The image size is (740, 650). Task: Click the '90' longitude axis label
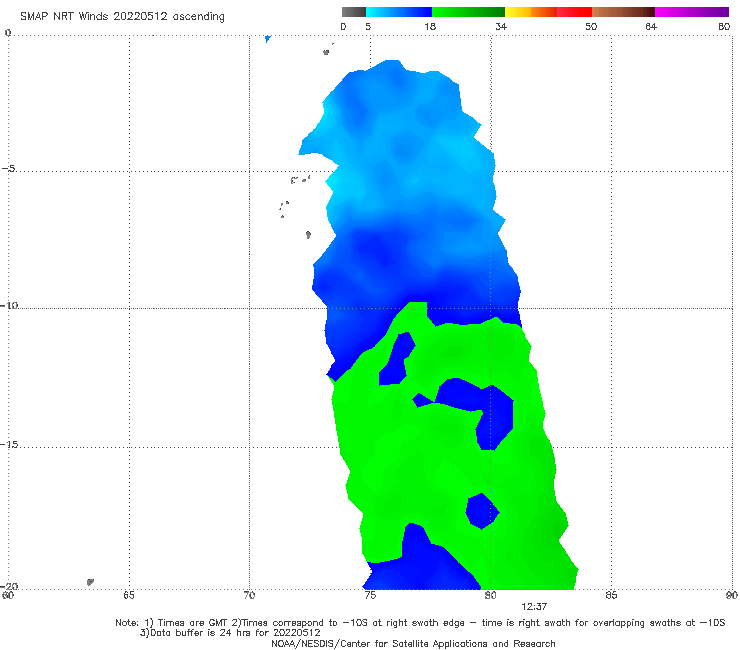click(731, 595)
